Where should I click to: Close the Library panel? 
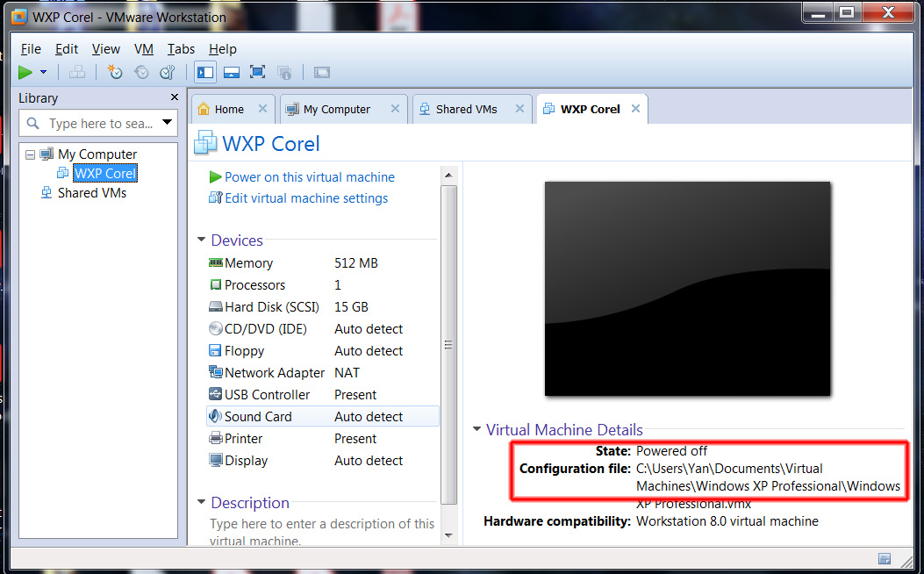tap(175, 97)
